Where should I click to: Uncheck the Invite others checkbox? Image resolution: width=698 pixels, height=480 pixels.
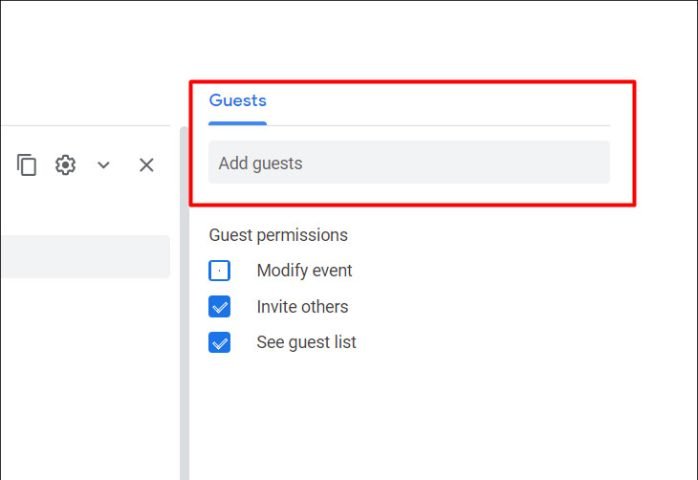220,307
